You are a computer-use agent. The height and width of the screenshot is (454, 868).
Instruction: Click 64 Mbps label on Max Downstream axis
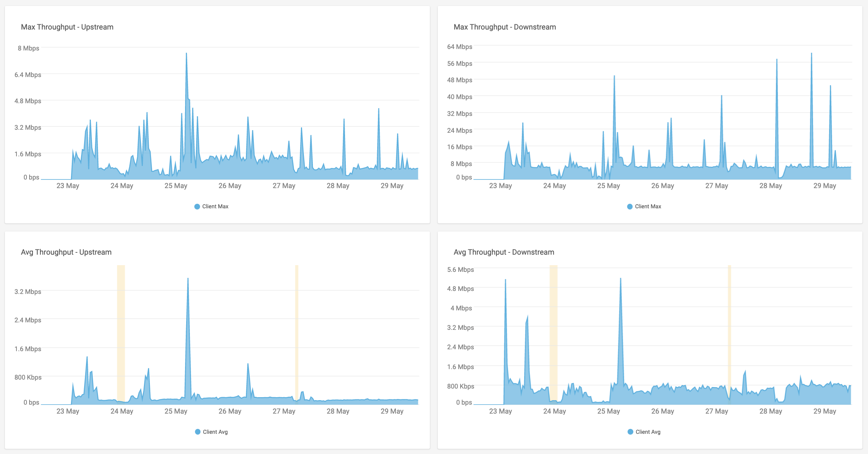459,47
